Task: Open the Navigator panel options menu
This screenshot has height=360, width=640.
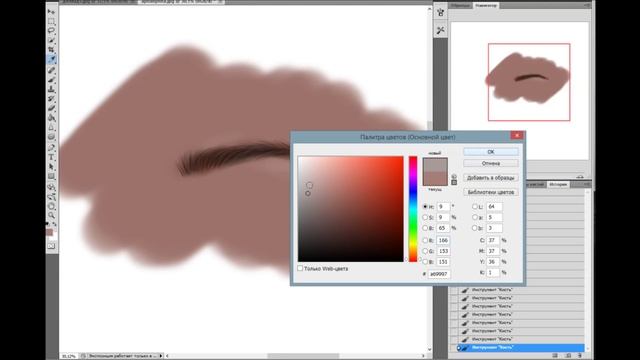Action: (587, 5)
